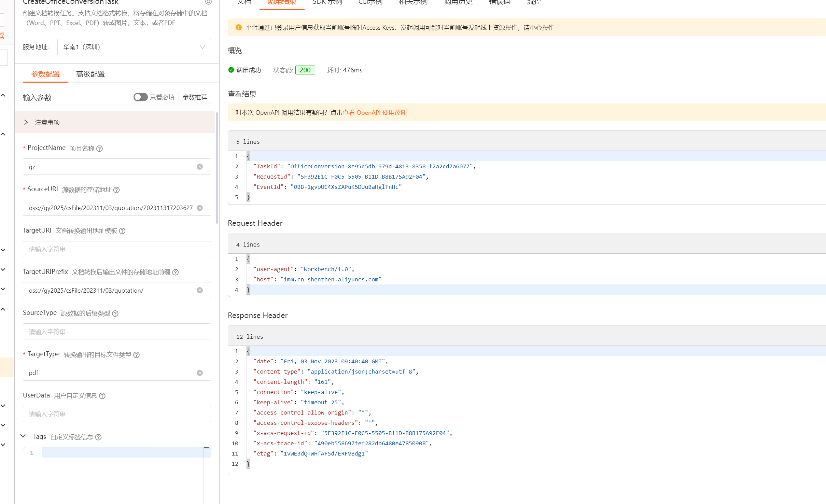Screen dimensions: 826x504
Task: Select the keep-alive timeout=25 value
Action: click(321, 402)
